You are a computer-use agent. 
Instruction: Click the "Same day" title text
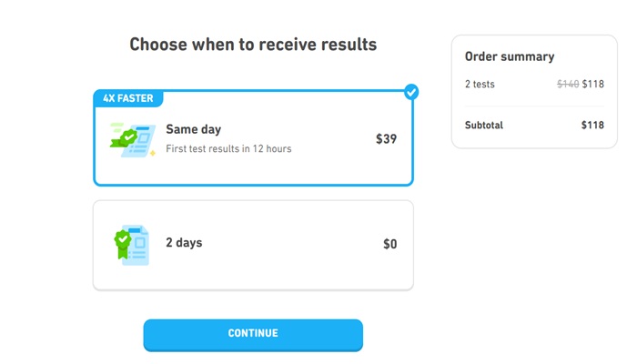(x=193, y=129)
